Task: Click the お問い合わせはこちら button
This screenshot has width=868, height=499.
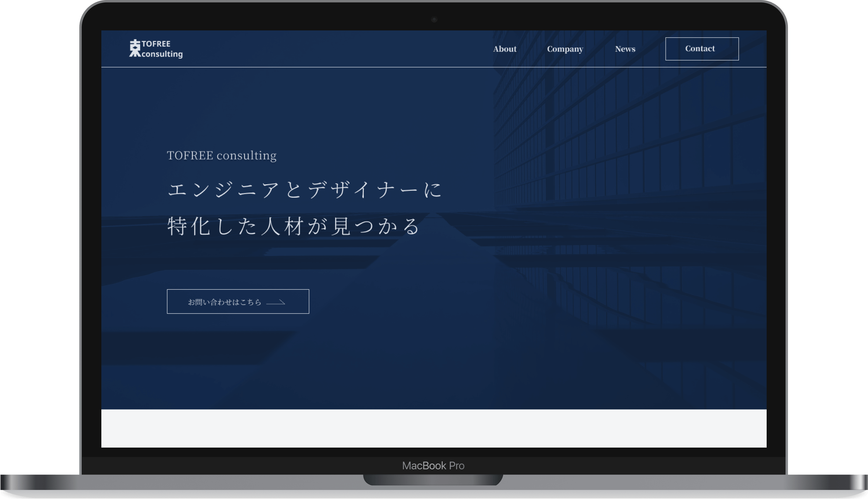Action: [x=237, y=302]
